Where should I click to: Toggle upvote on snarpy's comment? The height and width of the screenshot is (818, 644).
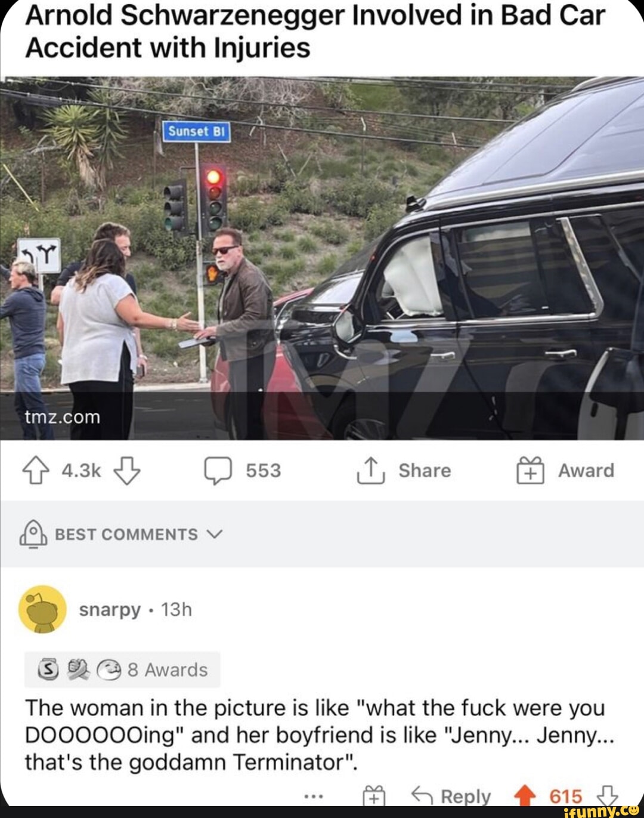coord(525,795)
